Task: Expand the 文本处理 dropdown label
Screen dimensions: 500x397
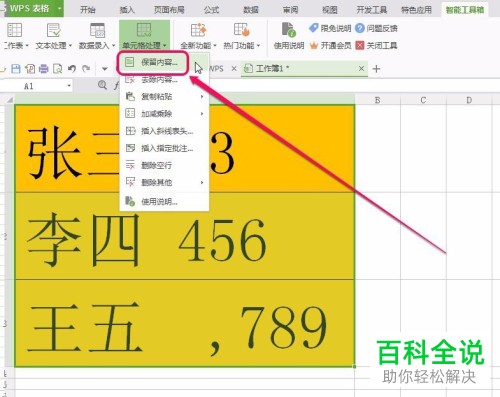Action: (54, 45)
